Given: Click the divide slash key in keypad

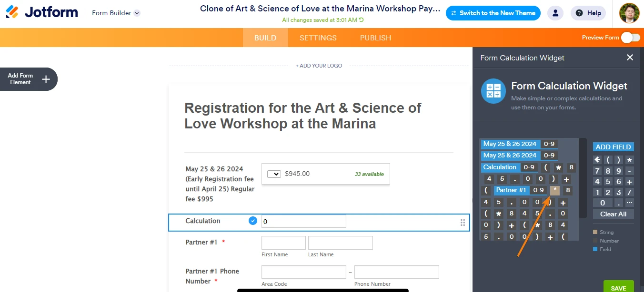Looking at the screenshot, I should pos(630,193).
